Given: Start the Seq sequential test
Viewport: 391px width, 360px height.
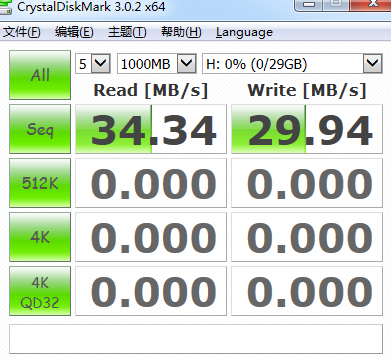Looking at the screenshot, I should tap(40, 129).
